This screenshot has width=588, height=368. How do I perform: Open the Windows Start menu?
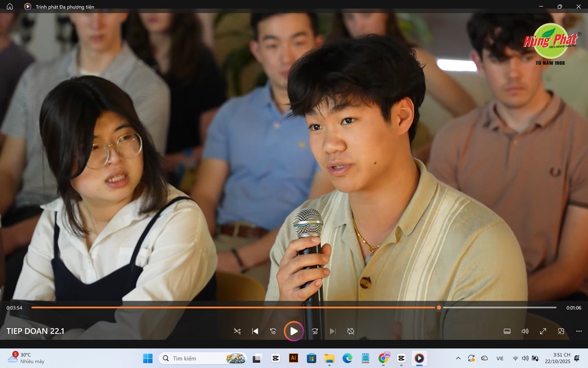(148, 358)
